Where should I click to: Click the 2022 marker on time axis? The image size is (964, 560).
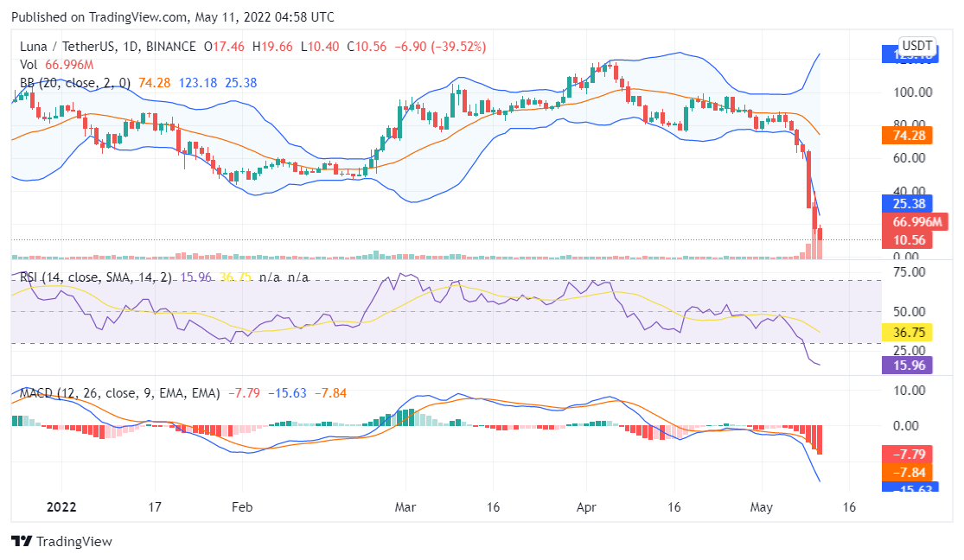[x=61, y=507]
